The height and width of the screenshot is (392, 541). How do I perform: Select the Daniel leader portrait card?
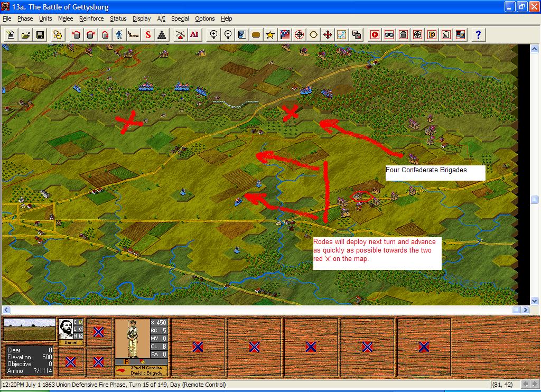click(x=71, y=332)
